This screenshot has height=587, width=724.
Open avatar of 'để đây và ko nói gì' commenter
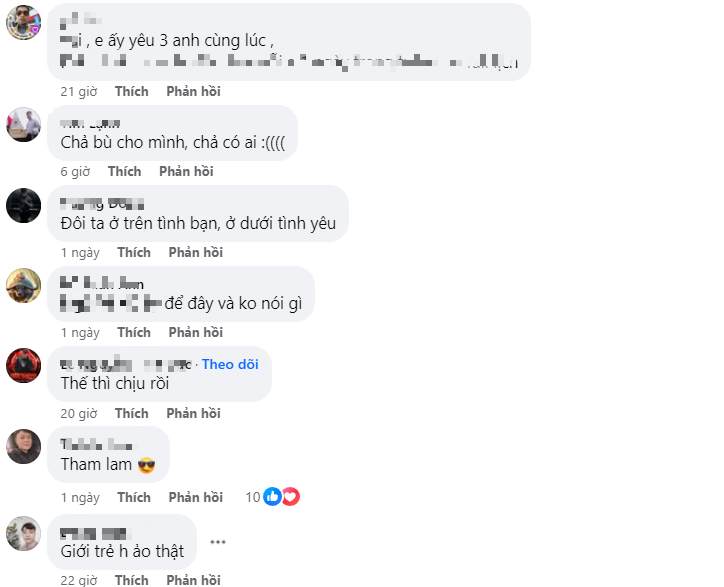(x=23, y=285)
